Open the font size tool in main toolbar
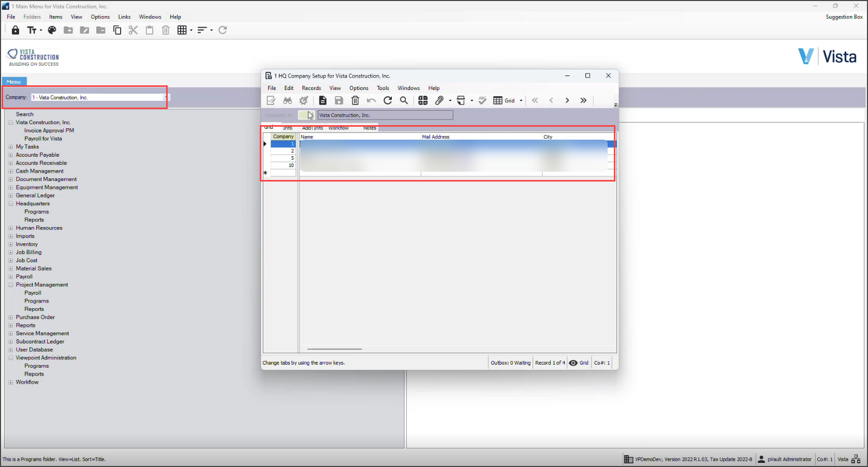The image size is (868, 467). [x=32, y=30]
